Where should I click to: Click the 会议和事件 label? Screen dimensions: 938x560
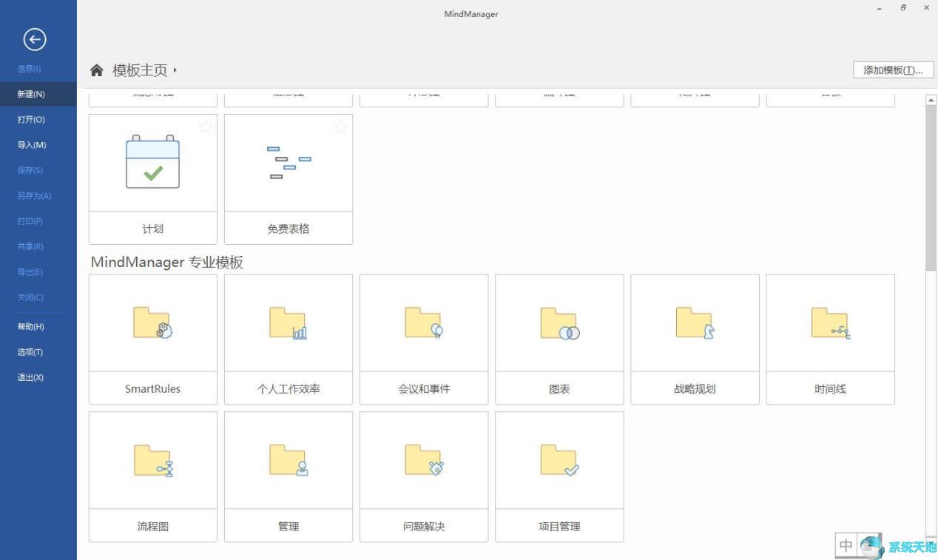click(x=424, y=388)
